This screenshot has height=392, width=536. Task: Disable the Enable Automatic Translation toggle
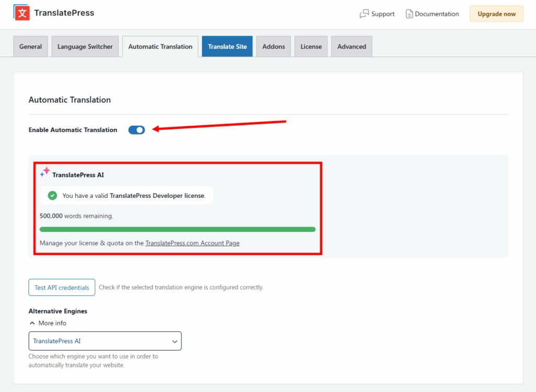tap(137, 130)
